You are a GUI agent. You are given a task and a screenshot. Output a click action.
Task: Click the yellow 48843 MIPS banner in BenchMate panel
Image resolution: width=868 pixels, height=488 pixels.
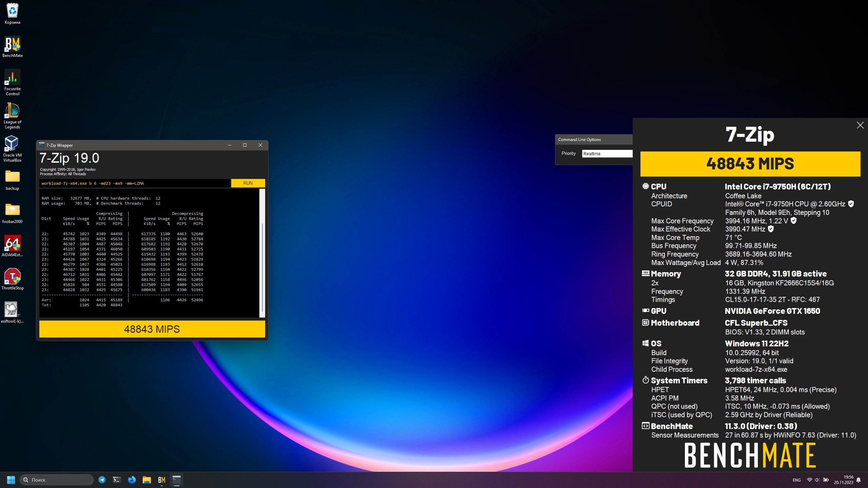tap(750, 164)
